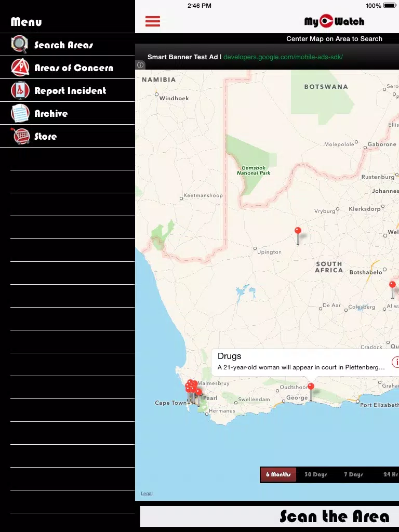399x532 pixels.
Task: Tap the Drugs callout info button
Action: coord(395,362)
